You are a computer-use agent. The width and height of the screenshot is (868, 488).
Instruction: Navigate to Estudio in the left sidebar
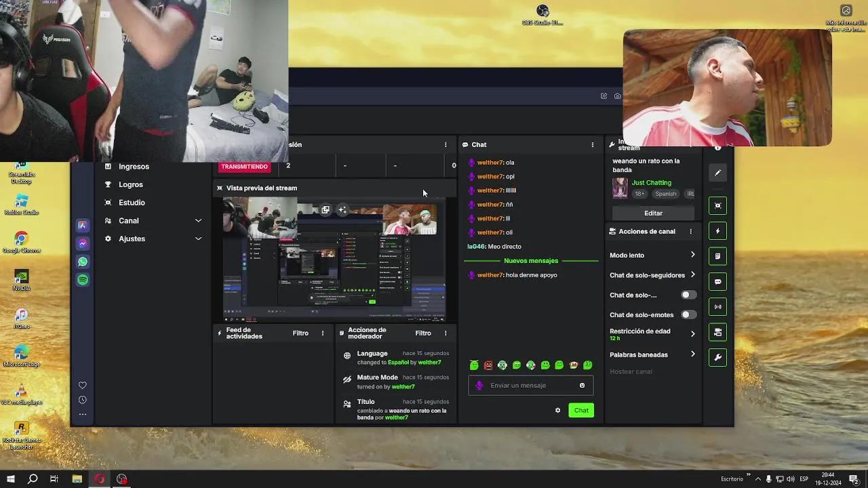point(132,202)
